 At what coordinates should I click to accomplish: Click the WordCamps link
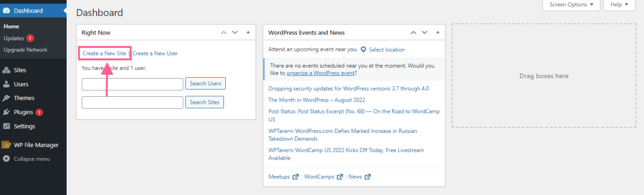click(x=319, y=177)
